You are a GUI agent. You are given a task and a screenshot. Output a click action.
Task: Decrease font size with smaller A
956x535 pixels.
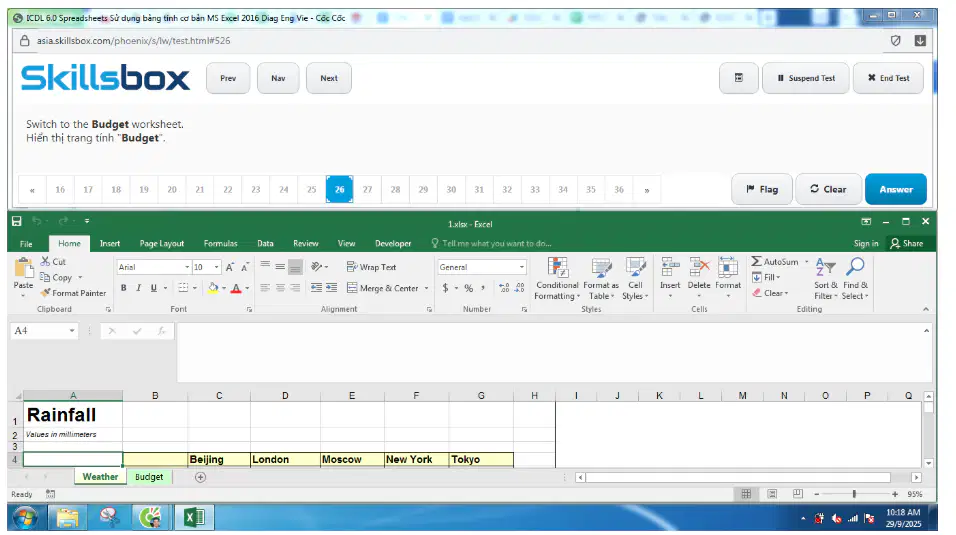click(x=244, y=267)
